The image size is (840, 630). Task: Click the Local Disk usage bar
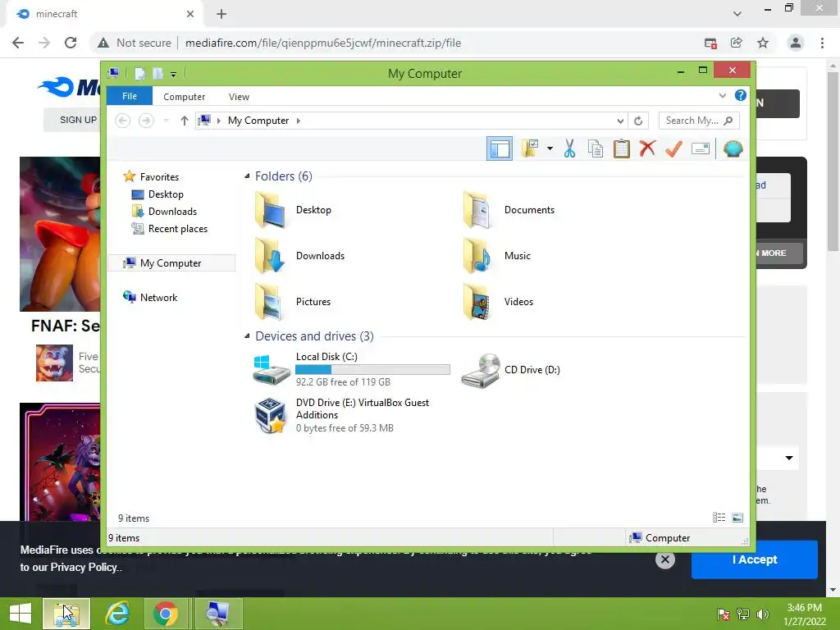click(x=373, y=370)
